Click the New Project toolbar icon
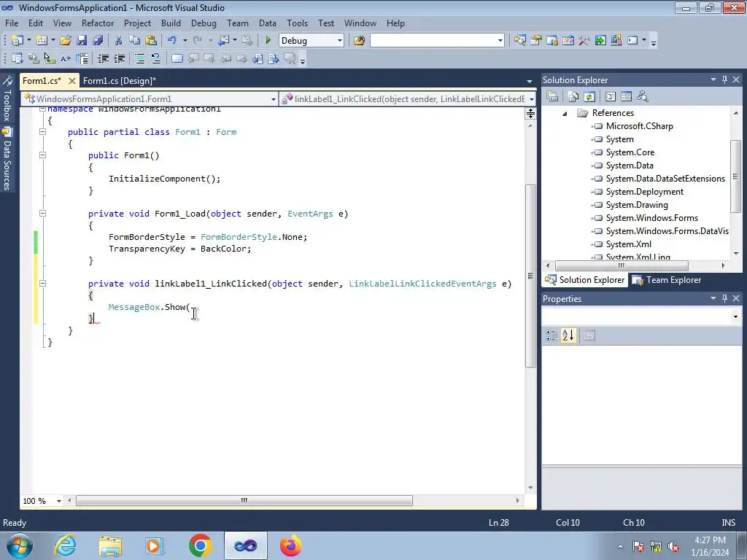Viewport: 747px width, 560px height. 18,41
